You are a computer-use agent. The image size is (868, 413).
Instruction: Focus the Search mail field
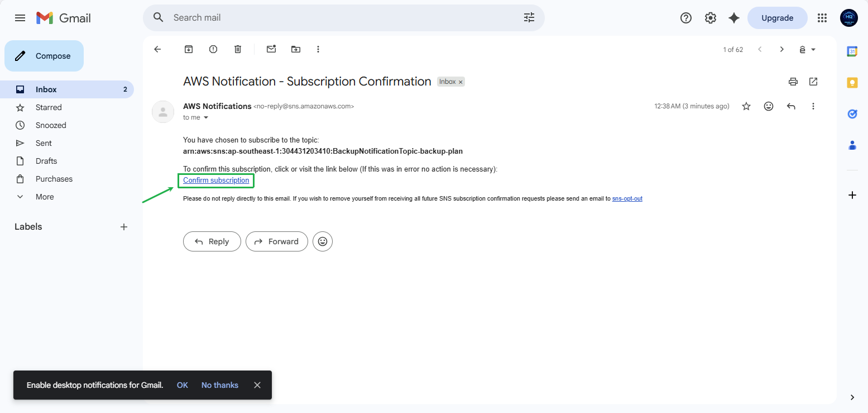click(343, 18)
